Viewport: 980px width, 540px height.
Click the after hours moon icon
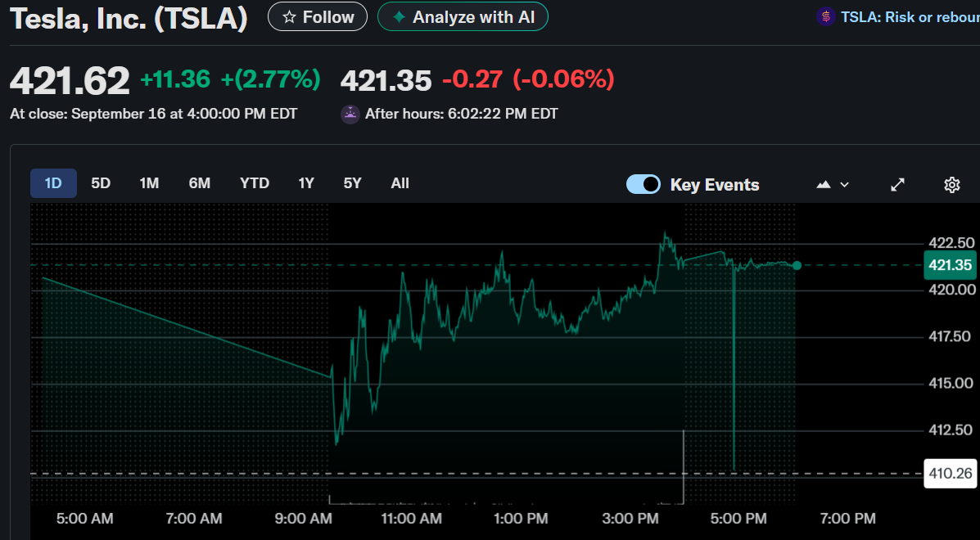(x=350, y=115)
